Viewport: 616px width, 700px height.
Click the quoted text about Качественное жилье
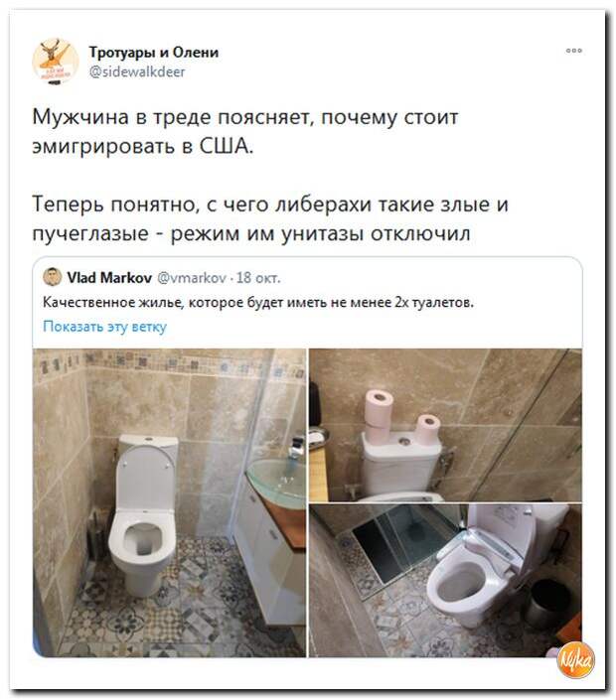(x=258, y=303)
